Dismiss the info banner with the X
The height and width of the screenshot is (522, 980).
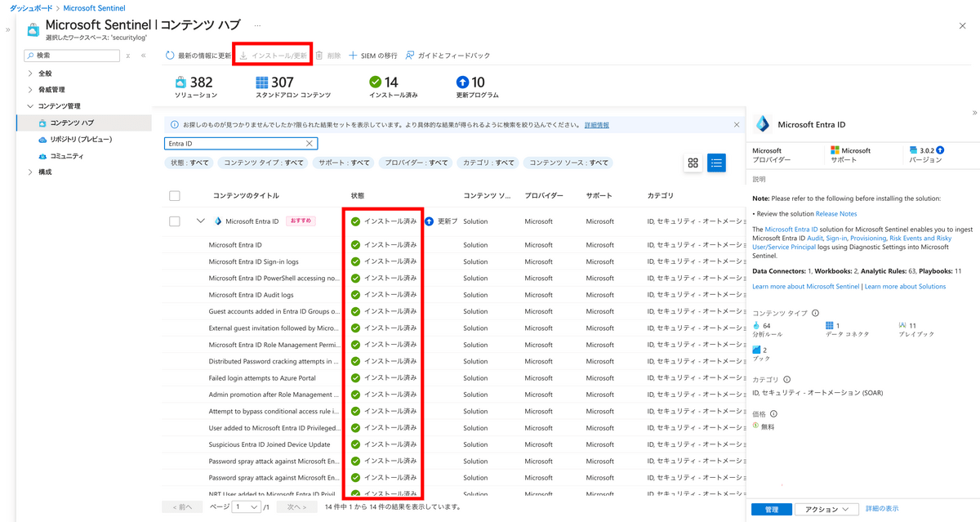pos(737,125)
